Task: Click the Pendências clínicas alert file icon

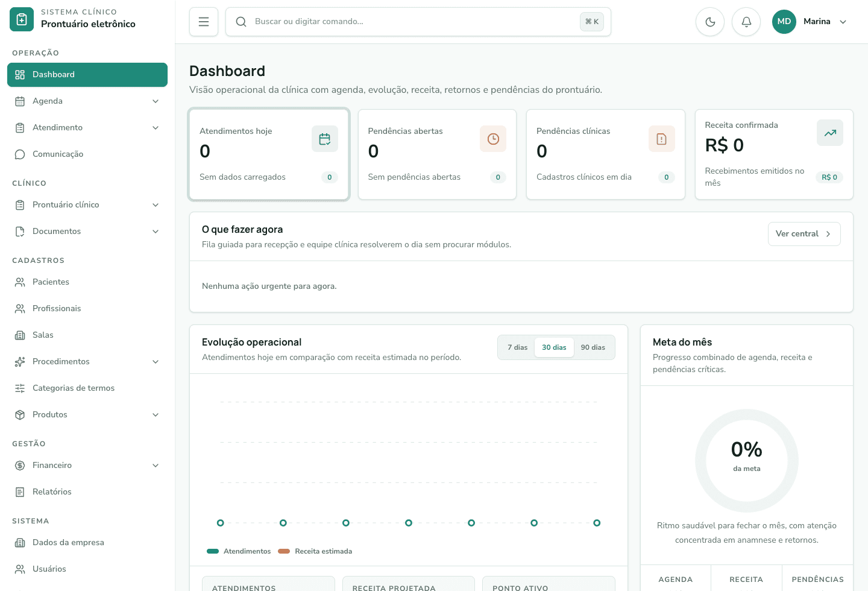Action: 662,139
